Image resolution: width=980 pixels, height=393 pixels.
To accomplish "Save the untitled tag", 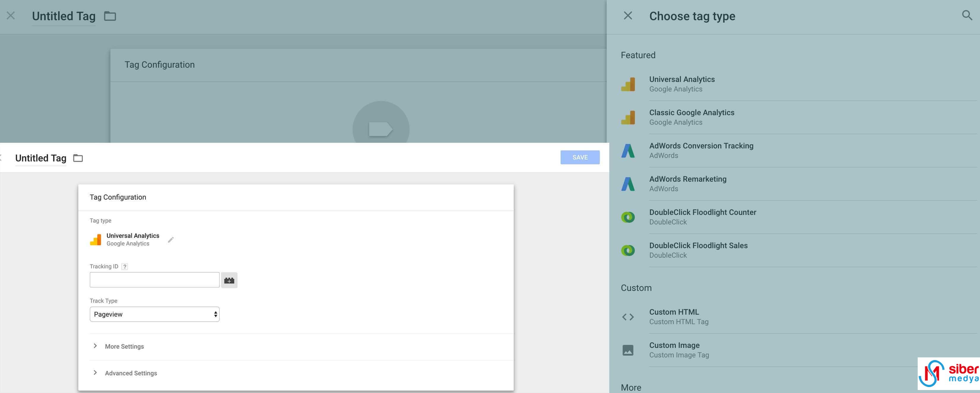I will [580, 158].
